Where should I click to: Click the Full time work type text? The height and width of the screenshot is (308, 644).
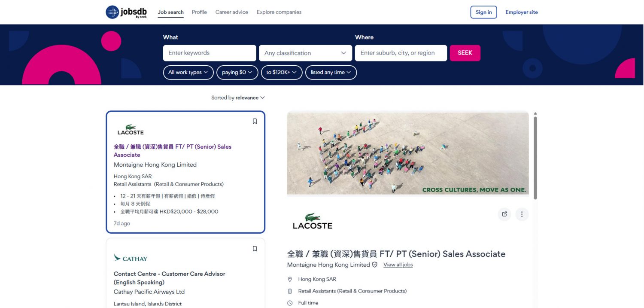(x=308, y=303)
